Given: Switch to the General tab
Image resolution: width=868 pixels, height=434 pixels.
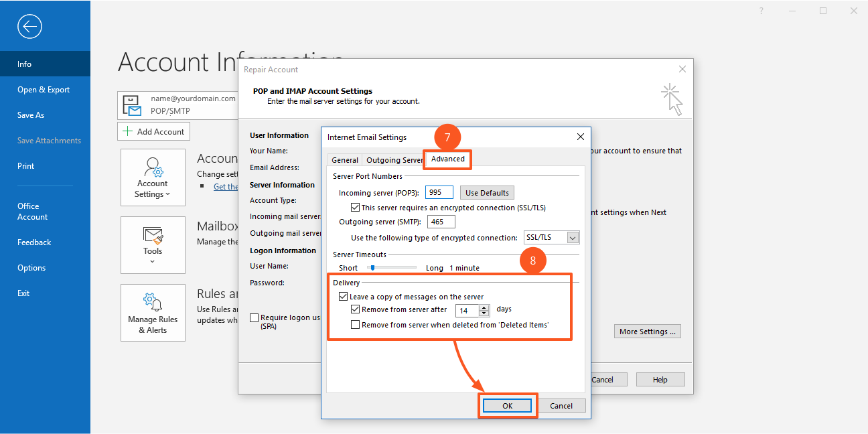Looking at the screenshot, I should 345,160.
